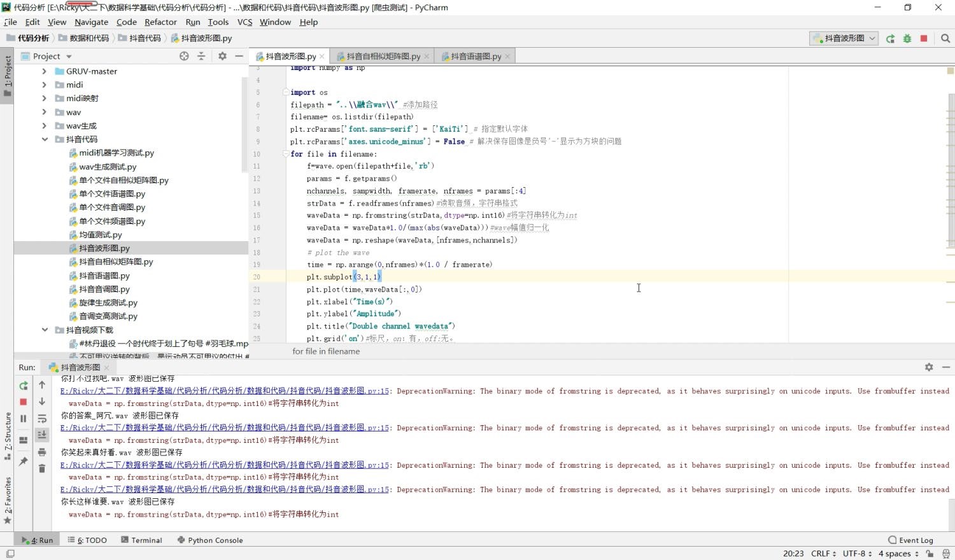Collapse the for-loop block at line 10
This screenshot has height=560, width=955.
pyautogui.click(x=286, y=154)
